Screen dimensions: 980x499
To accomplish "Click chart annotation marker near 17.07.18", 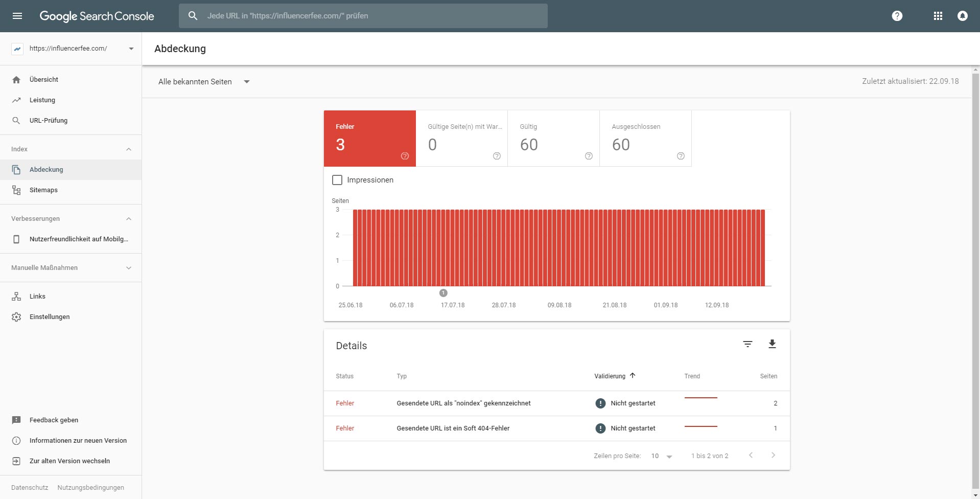I will point(444,293).
